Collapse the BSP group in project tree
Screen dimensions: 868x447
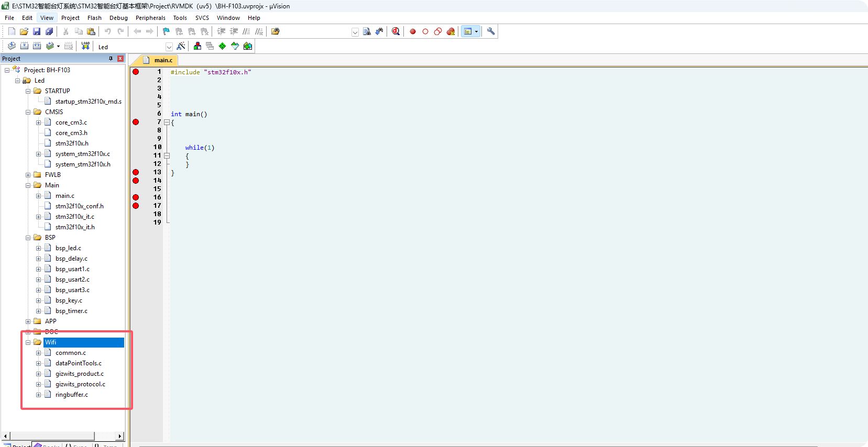(28, 238)
